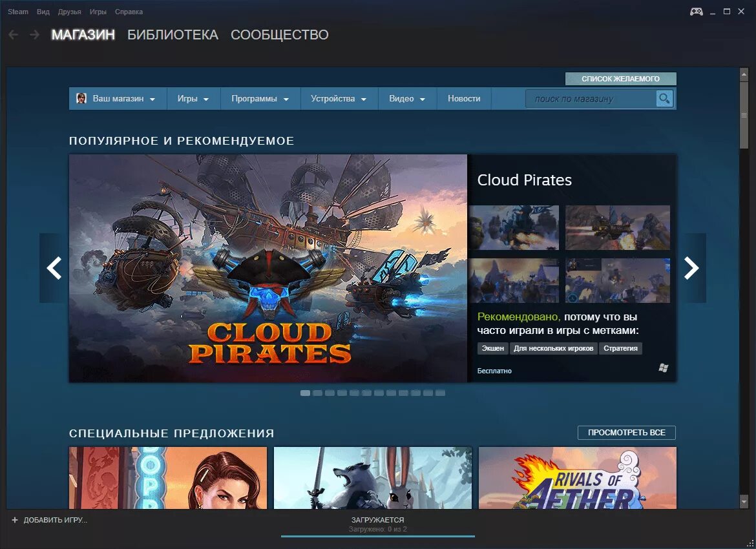Screen dimensions: 756x549
Task: Select the last carousel page dot
Action: (x=440, y=393)
